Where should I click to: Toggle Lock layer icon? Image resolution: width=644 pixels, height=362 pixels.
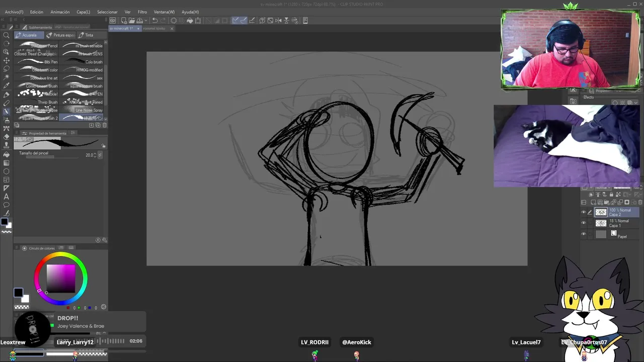611,194
